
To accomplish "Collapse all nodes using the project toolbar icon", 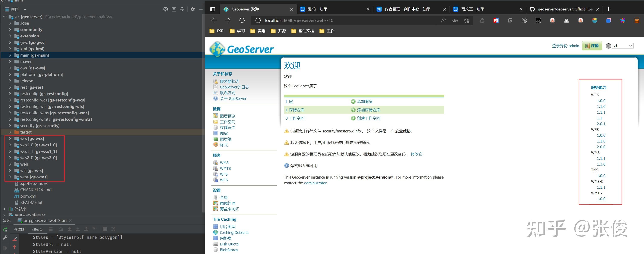I will [183, 9].
